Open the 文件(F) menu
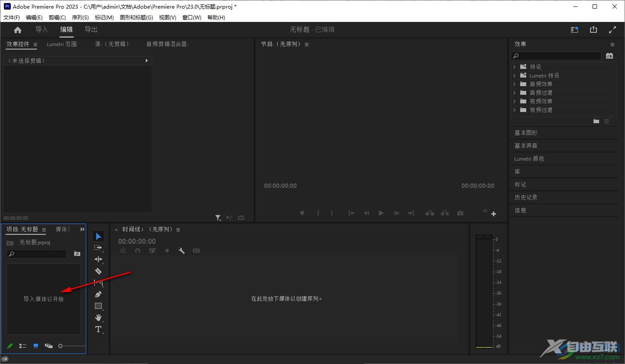The height and width of the screenshot is (364, 625). 12,18
